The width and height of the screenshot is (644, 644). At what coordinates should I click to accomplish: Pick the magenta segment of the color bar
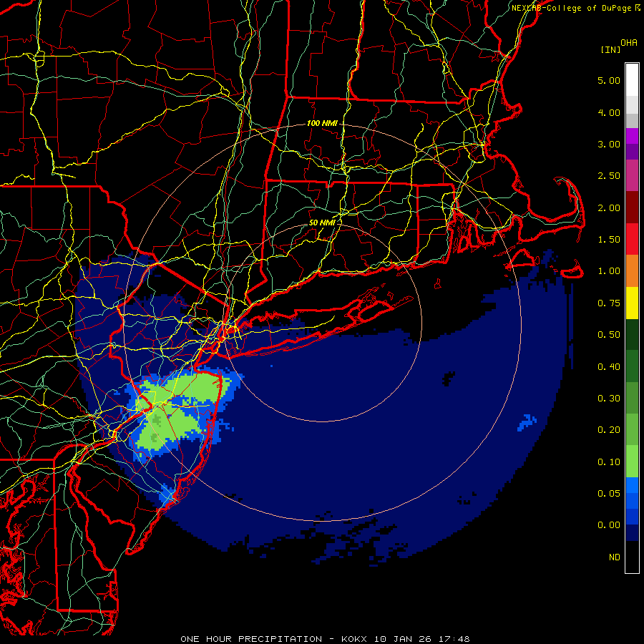[x=632, y=136]
